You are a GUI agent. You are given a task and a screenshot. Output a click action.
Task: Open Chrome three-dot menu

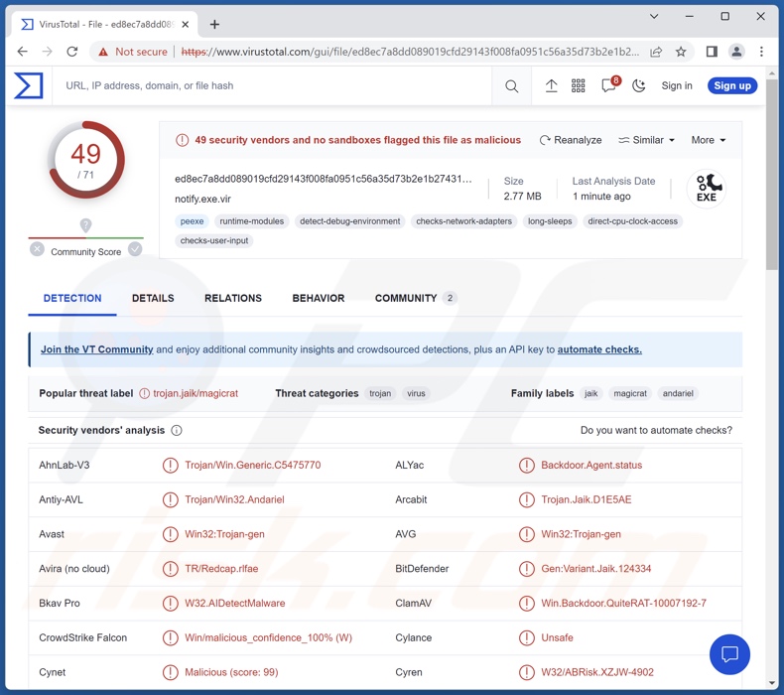(x=761, y=52)
